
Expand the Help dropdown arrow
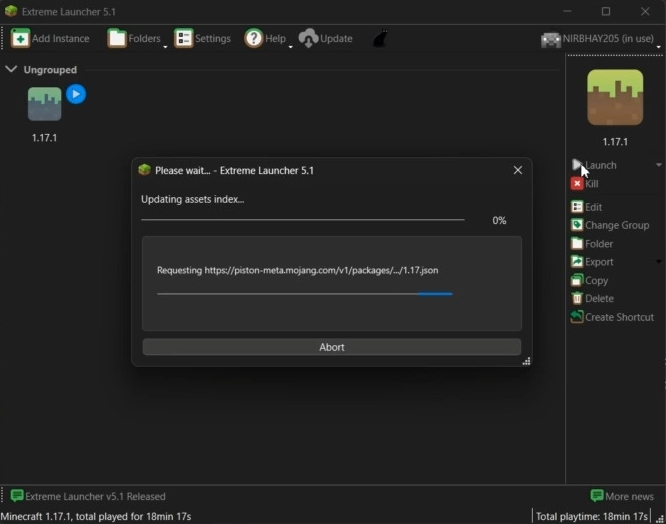[291, 46]
